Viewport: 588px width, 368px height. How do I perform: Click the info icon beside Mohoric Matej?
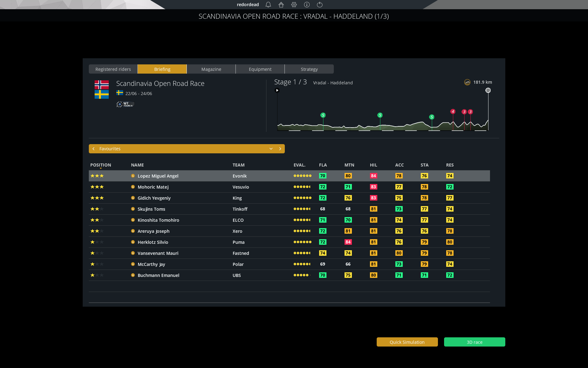(x=133, y=187)
